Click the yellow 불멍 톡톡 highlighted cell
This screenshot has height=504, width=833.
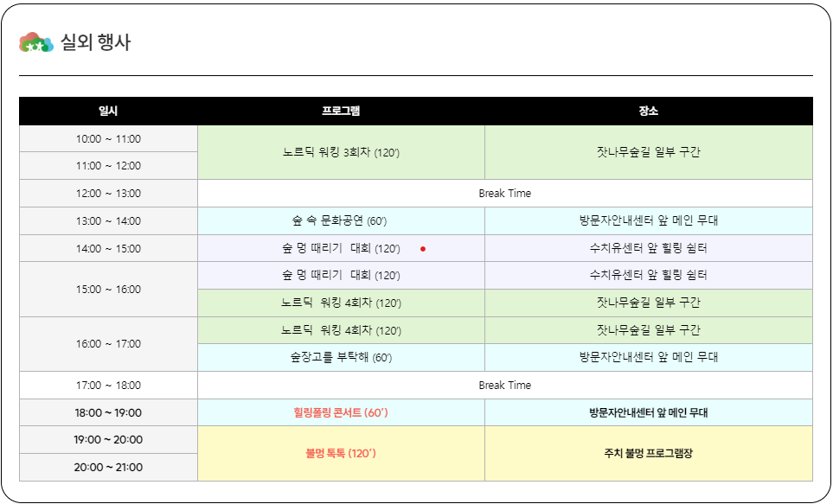tap(341, 453)
